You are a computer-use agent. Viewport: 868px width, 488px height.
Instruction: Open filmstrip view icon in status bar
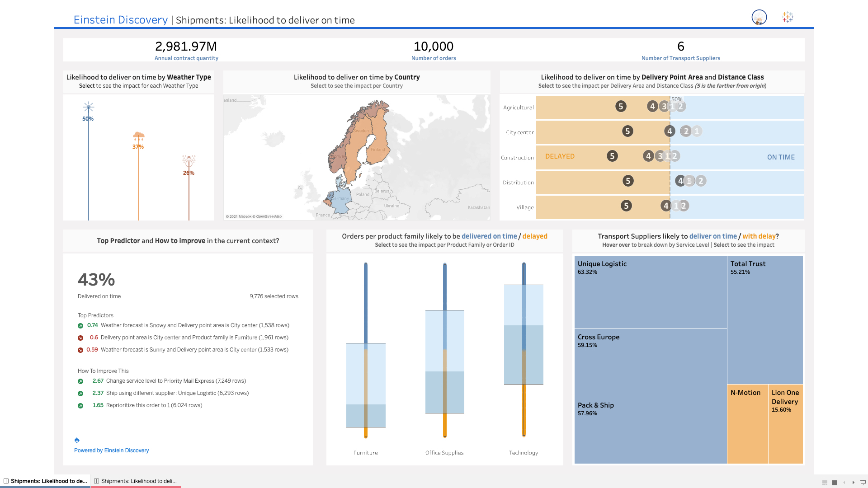tap(825, 483)
